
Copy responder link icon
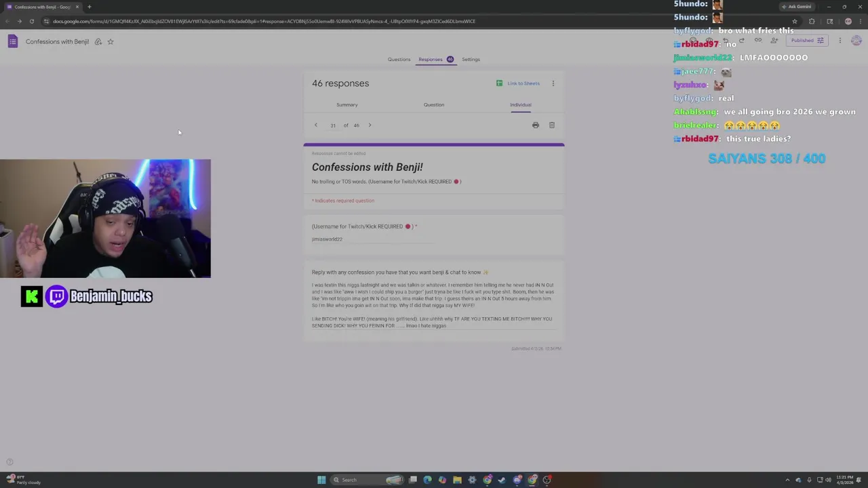[758, 41]
